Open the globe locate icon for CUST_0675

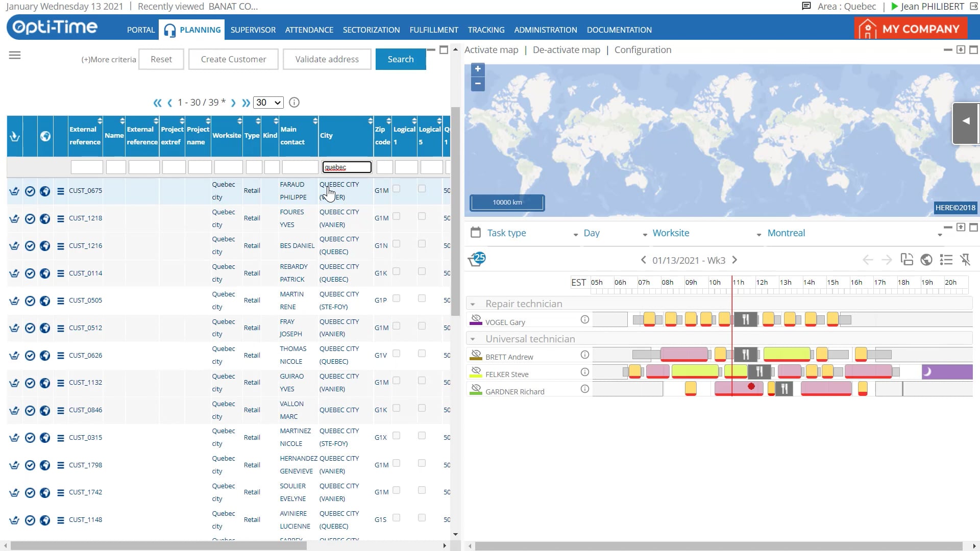pos(45,191)
